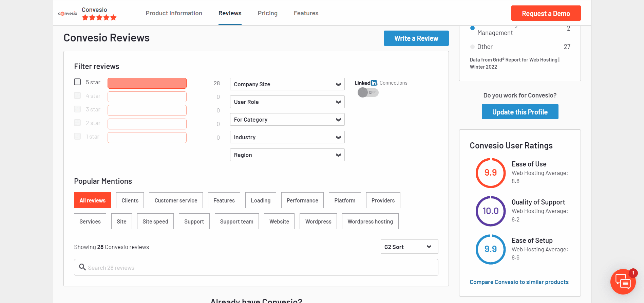
Task: Click the 4 star rating bar
Action: [147, 97]
